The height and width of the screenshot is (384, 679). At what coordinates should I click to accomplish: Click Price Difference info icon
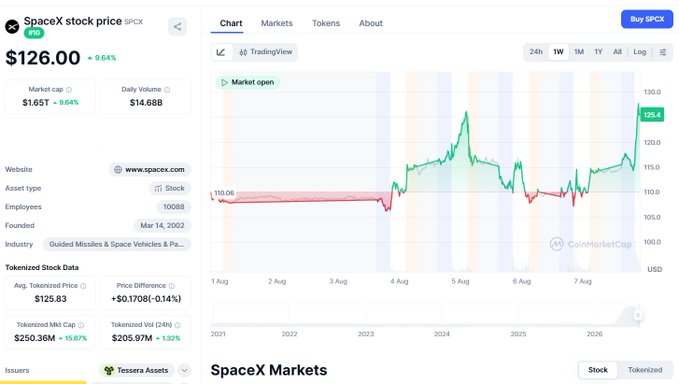(x=171, y=286)
